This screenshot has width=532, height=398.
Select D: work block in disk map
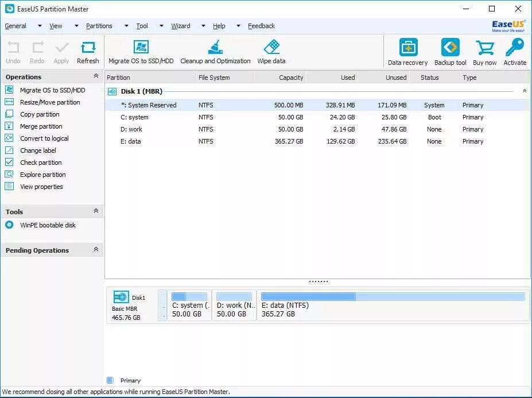(234, 306)
